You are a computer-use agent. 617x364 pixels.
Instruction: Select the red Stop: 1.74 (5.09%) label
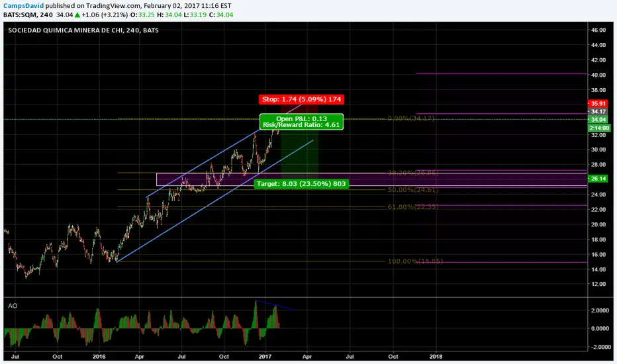301,99
